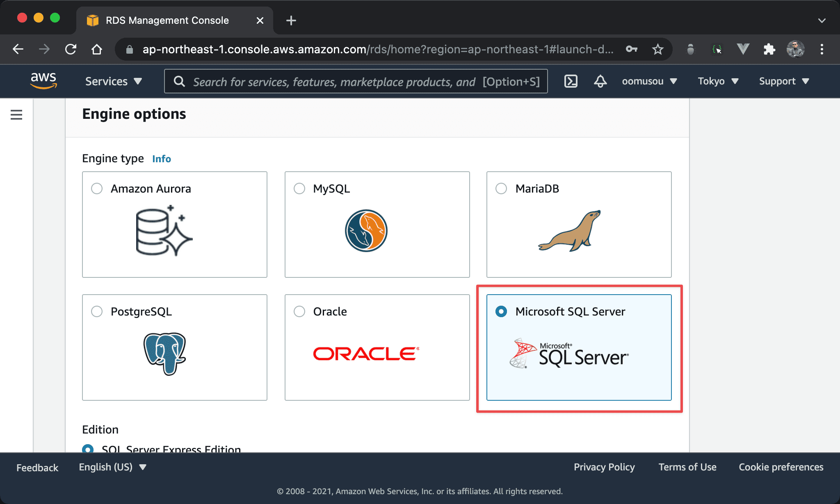Click the browser address bar URL
This screenshot has height=504, width=840.
[377, 50]
